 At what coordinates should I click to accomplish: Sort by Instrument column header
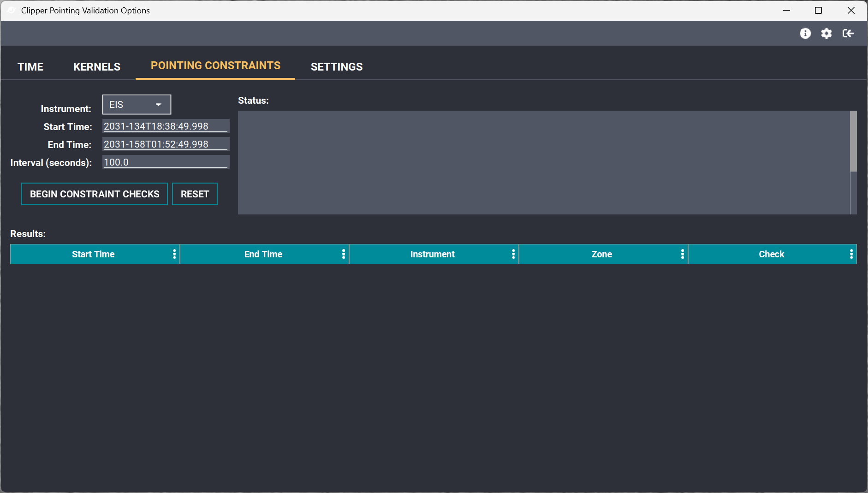433,254
